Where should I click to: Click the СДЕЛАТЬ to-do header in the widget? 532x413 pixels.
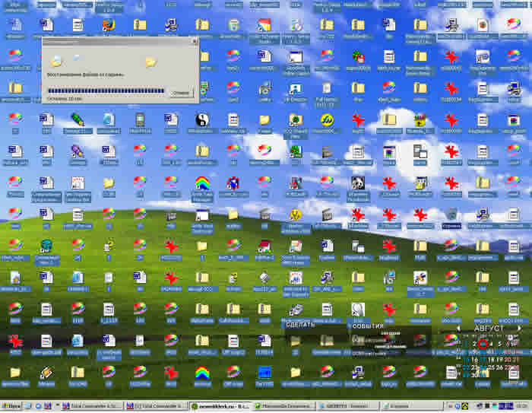[x=300, y=325]
